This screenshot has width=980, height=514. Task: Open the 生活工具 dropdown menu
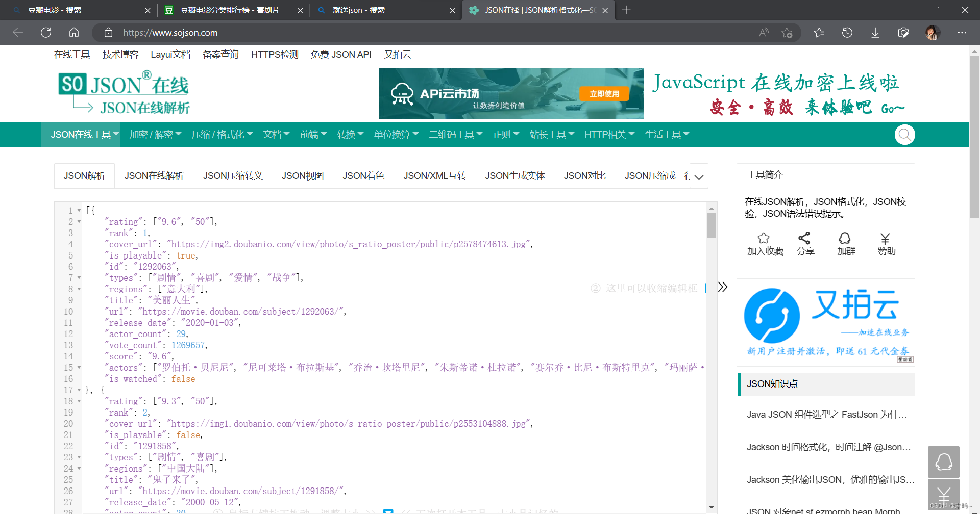click(667, 135)
